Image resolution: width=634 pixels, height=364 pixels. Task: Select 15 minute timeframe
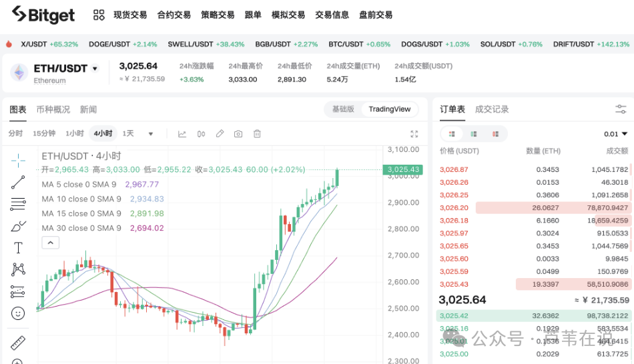pos(44,133)
